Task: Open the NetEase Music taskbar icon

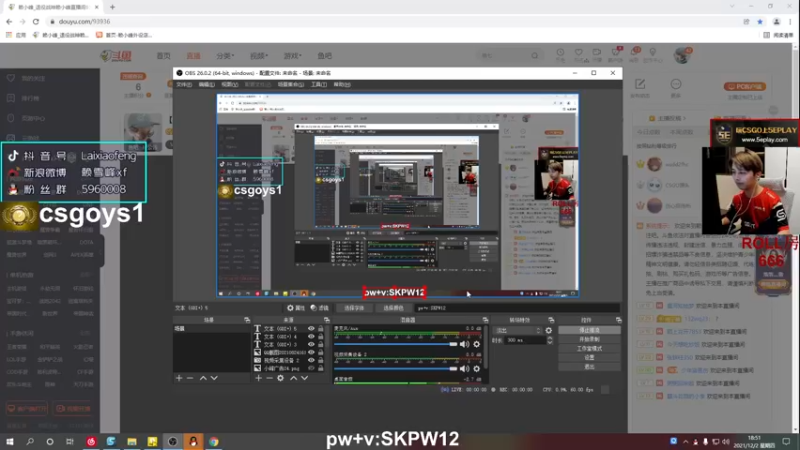Action: pos(91,441)
